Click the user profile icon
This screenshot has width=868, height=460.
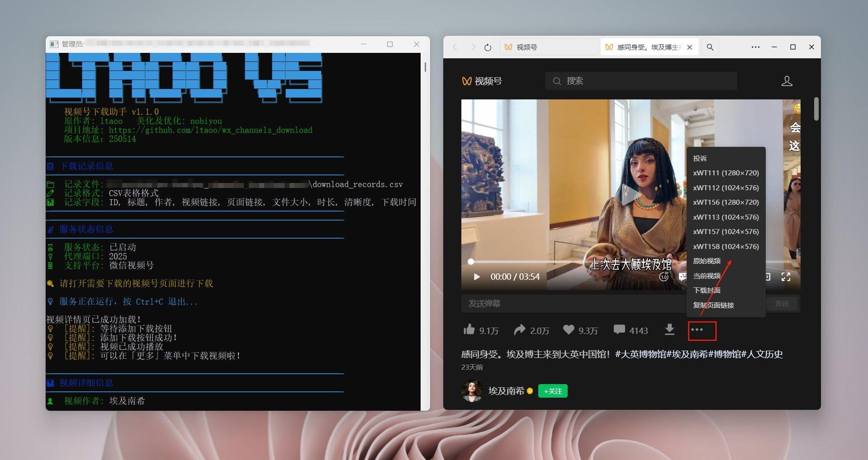787,81
